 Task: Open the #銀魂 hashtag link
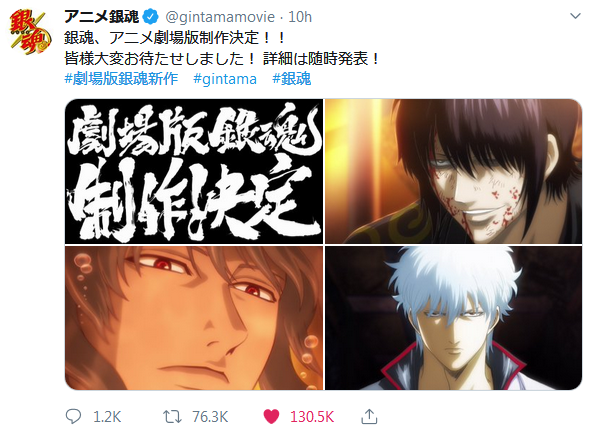[x=292, y=79]
